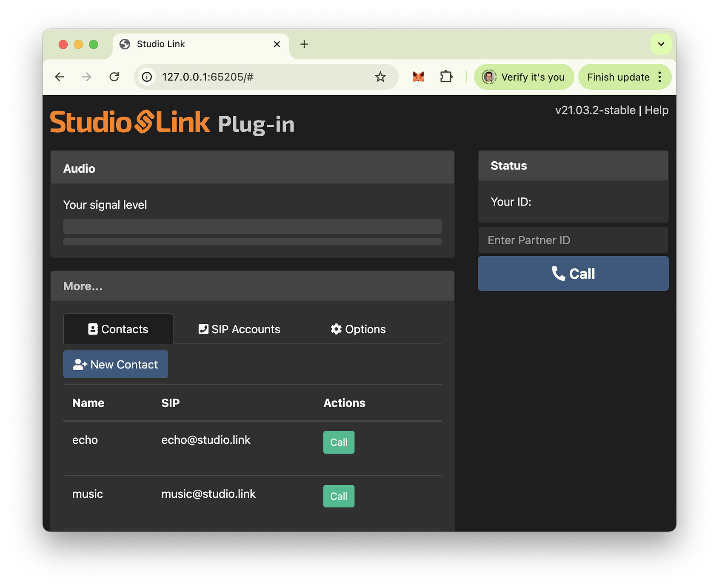Click the browser forward arrow

[x=87, y=77]
